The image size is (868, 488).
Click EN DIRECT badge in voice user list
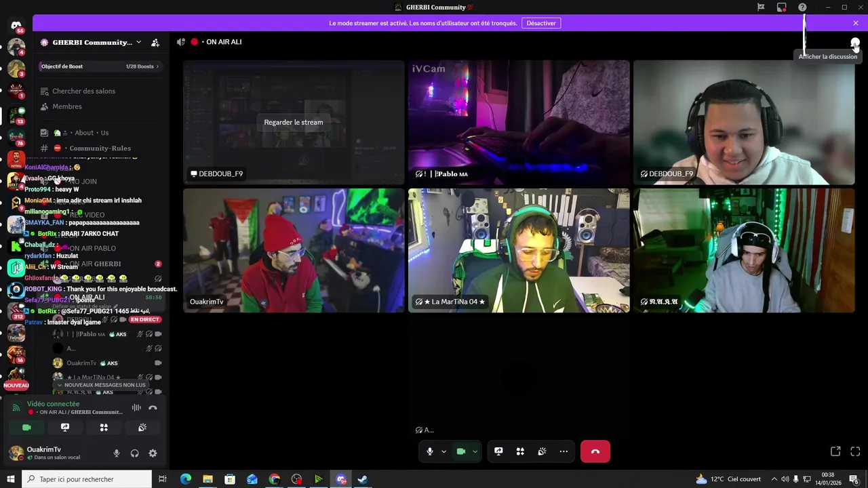click(x=145, y=319)
